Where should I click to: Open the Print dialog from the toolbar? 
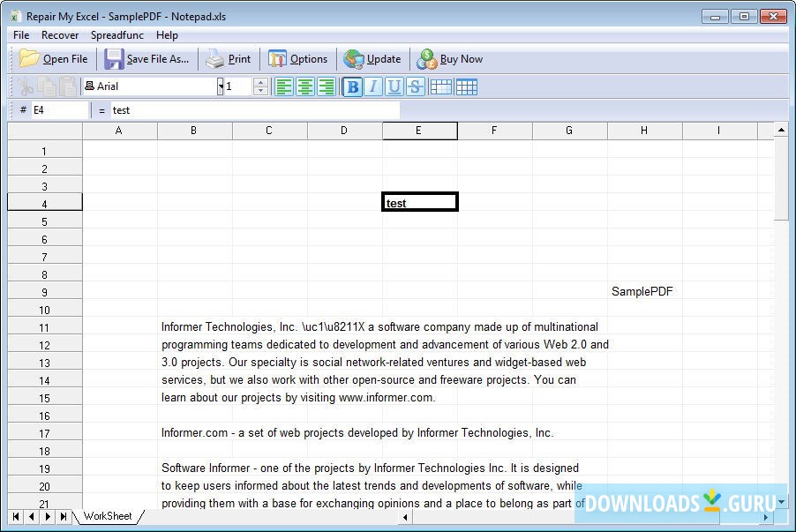tap(229, 58)
